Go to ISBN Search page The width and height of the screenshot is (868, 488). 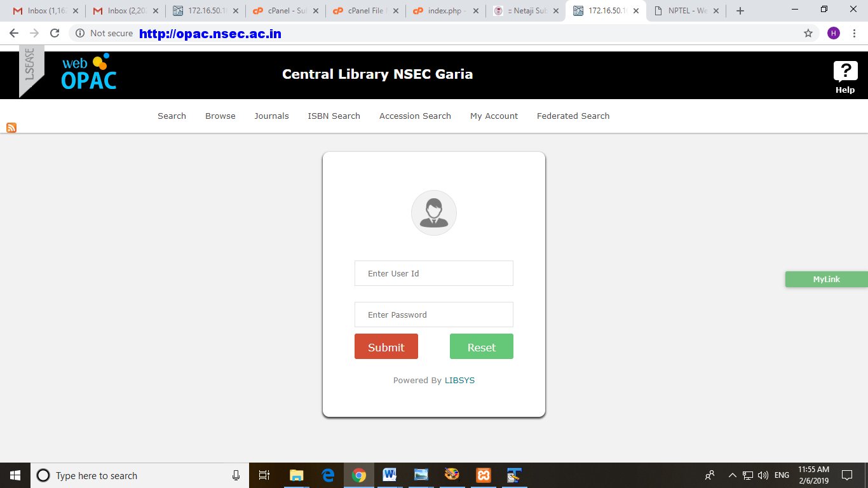tap(334, 116)
